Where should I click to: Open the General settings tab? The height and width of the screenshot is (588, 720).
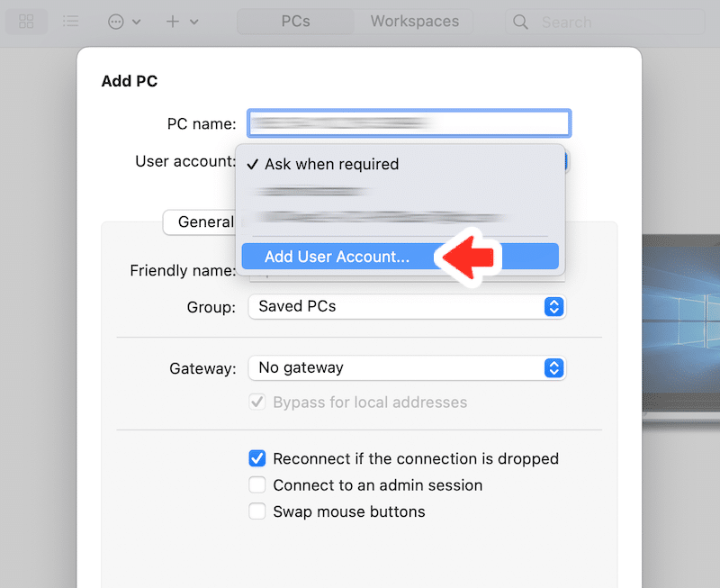tap(206, 222)
